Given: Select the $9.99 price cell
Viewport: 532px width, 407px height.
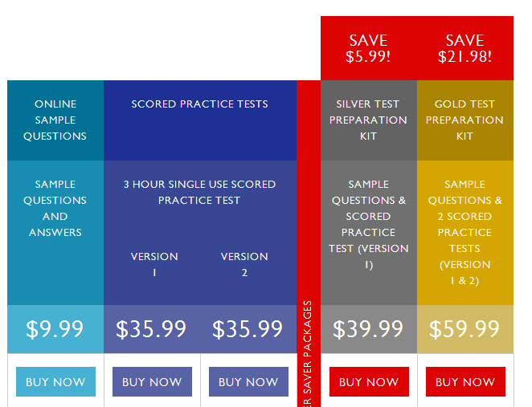Looking at the screenshot, I should [55, 329].
